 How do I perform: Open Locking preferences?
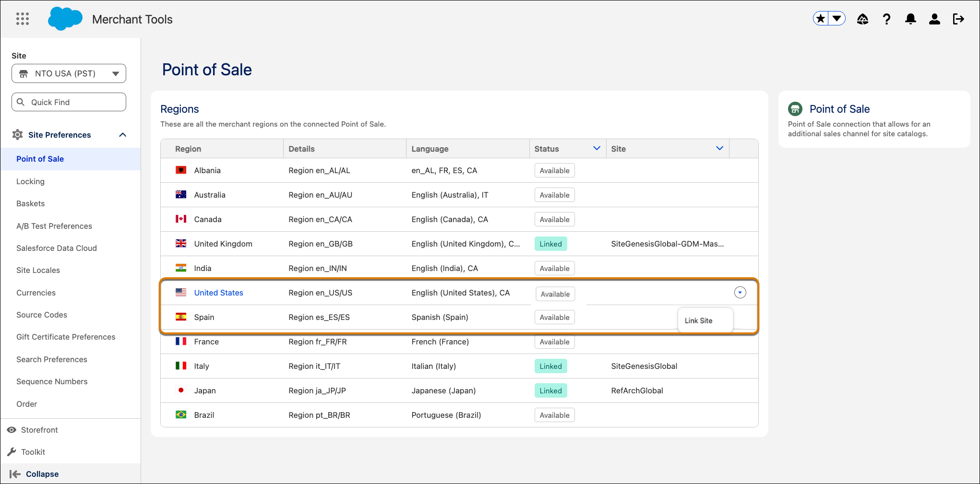[30, 181]
